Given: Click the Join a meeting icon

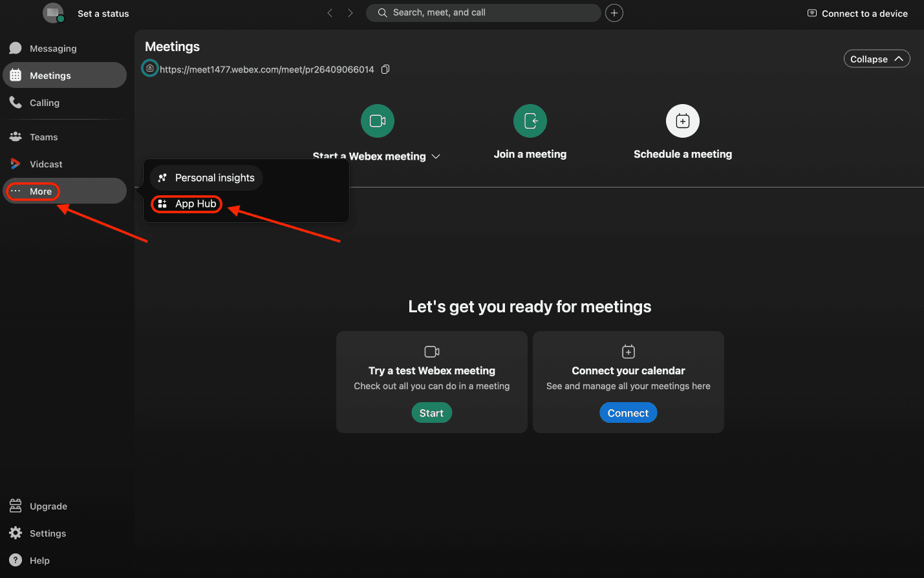Looking at the screenshot, I should pyautogui.click(x=530, y=121).
